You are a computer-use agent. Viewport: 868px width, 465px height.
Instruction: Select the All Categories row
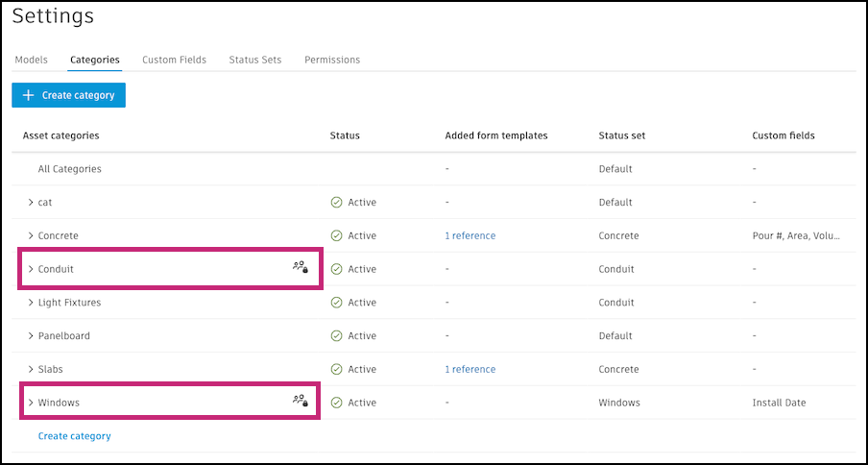[69, 169]
